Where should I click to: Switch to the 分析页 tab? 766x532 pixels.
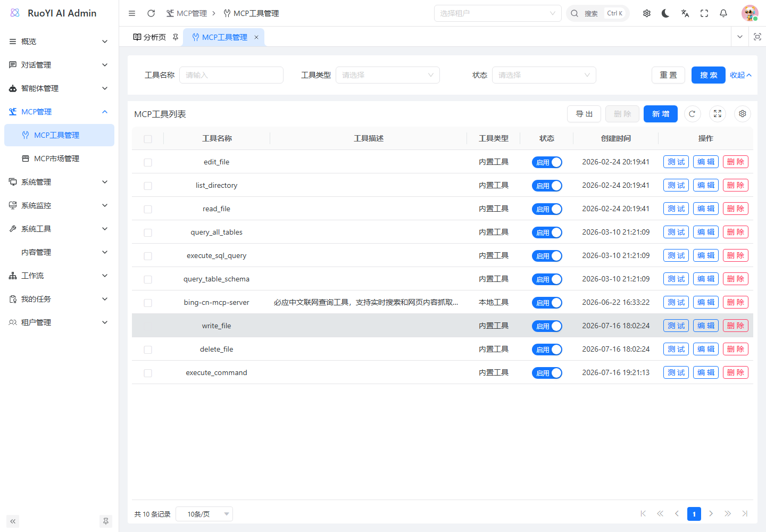(155, 37)
